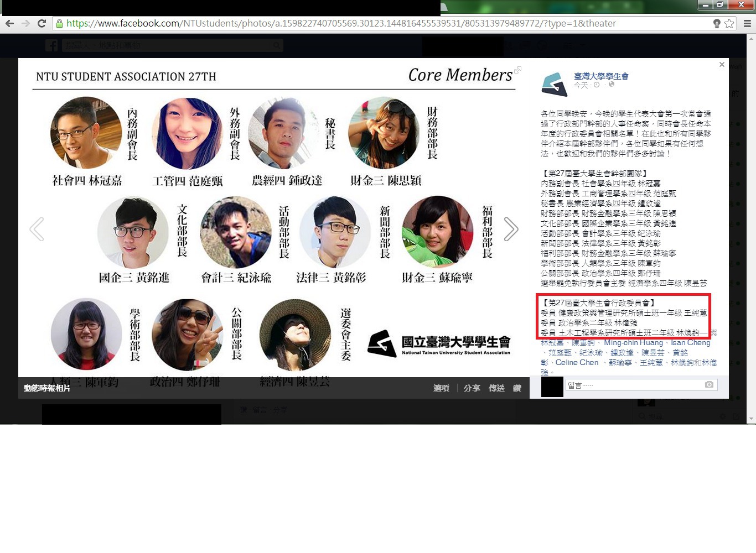The width and height of the screenshot is (756, 553).
Task: Click 讚 to like the photo
Action: [517, 388]
